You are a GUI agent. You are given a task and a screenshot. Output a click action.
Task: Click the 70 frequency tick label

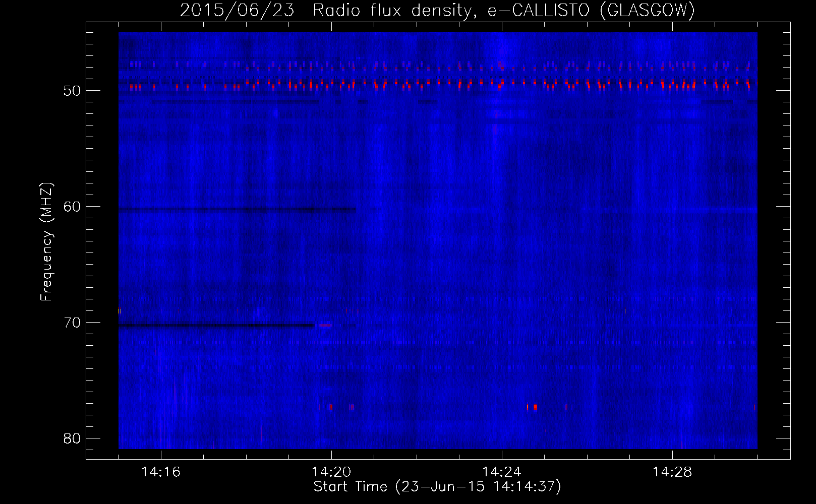[72, 323]
